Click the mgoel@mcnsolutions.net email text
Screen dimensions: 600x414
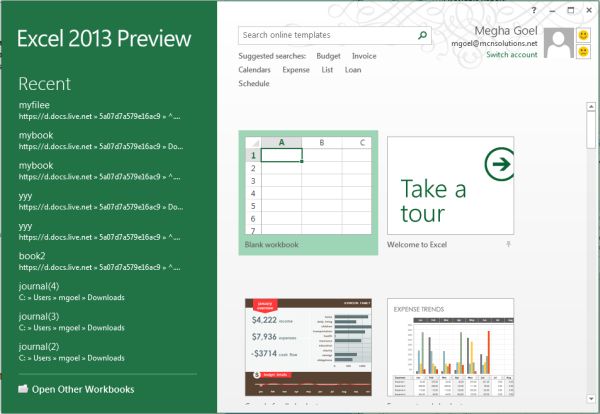point(494,44)
